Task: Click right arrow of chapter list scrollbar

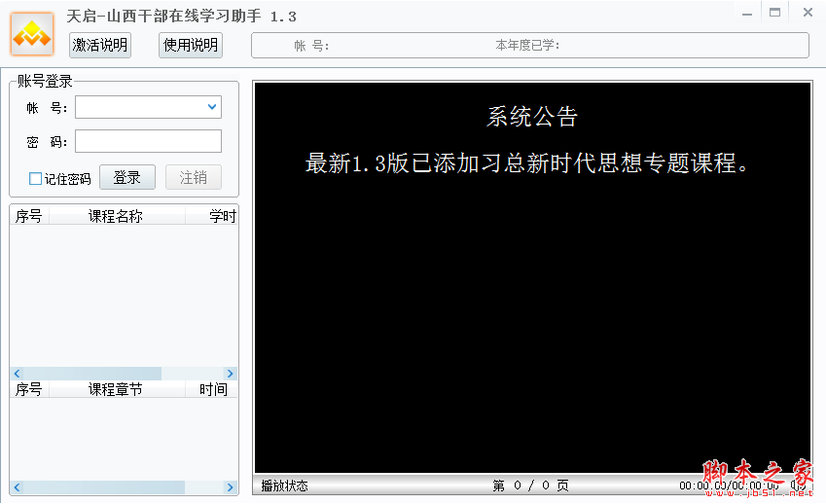Action: click(231, 487)
